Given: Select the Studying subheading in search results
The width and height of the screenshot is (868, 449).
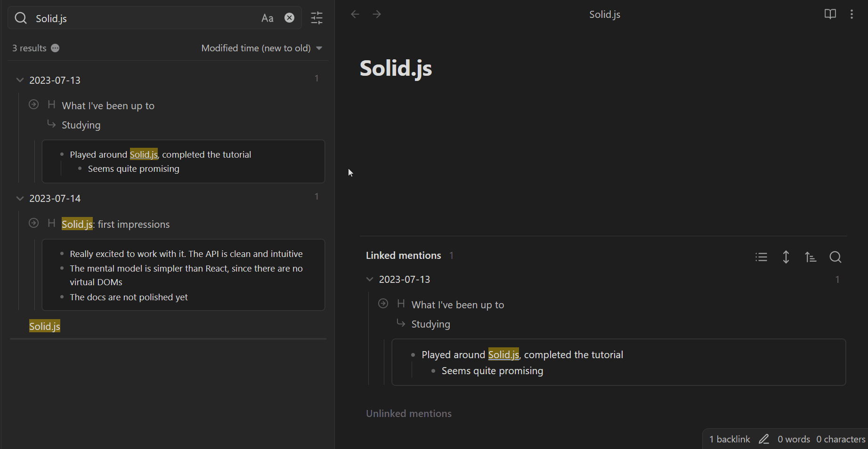Looking at the screenshot, I should [81, 125].
